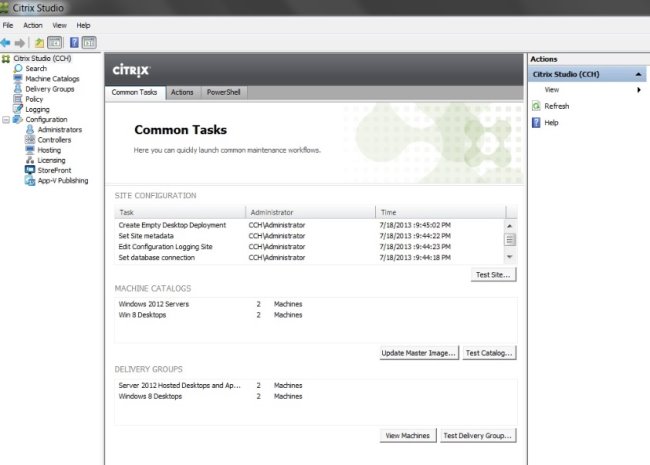The width and height of the screenshot is (650, 465).
Task: Collapse the Configuration tree node
Action: point(6,120)
